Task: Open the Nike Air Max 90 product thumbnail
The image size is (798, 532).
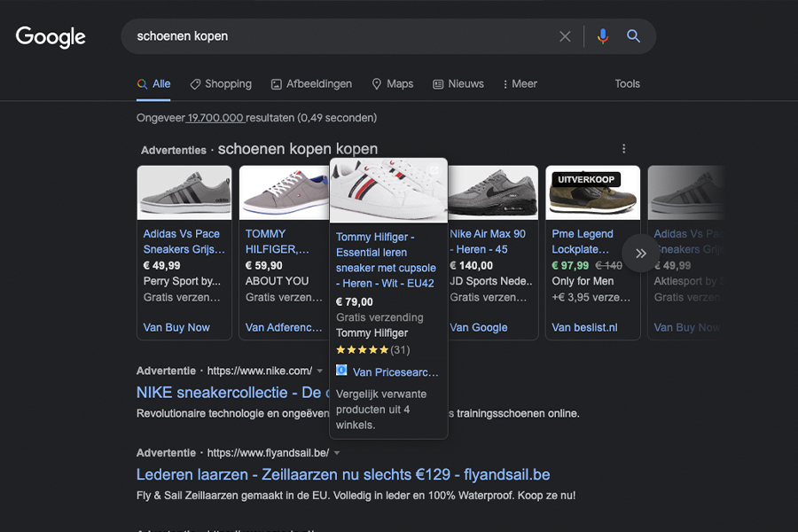Action: coord(493,192)
